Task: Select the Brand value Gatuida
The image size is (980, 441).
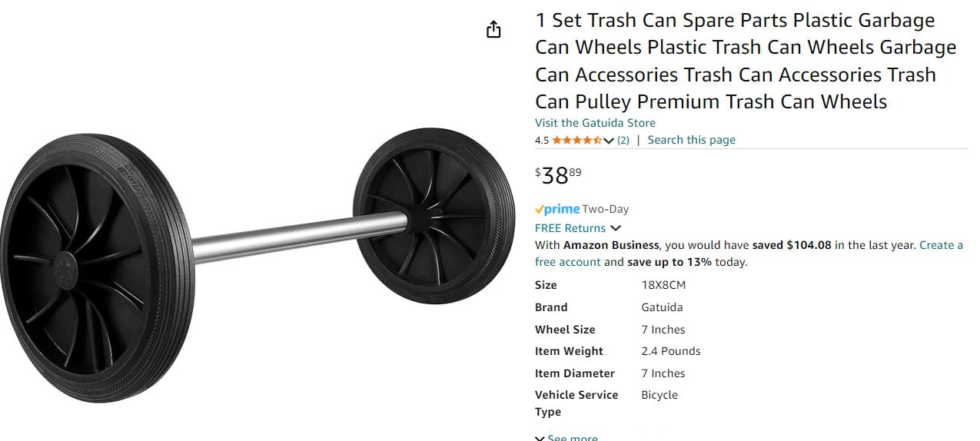Action: click(x=662, y=307)
